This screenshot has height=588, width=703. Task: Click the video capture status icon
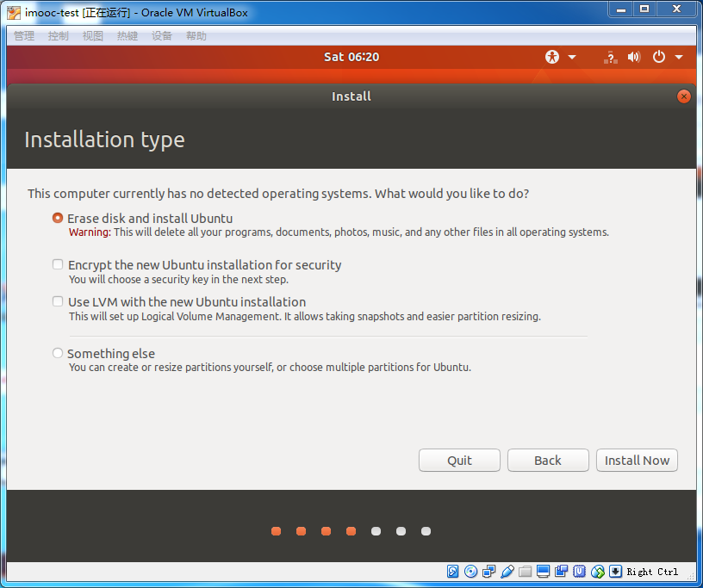click(x=562, y=572)
